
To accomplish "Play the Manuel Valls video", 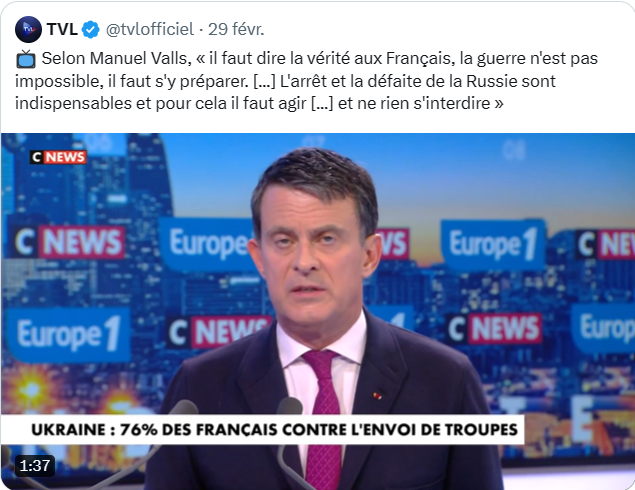I will tap(318, 311).
